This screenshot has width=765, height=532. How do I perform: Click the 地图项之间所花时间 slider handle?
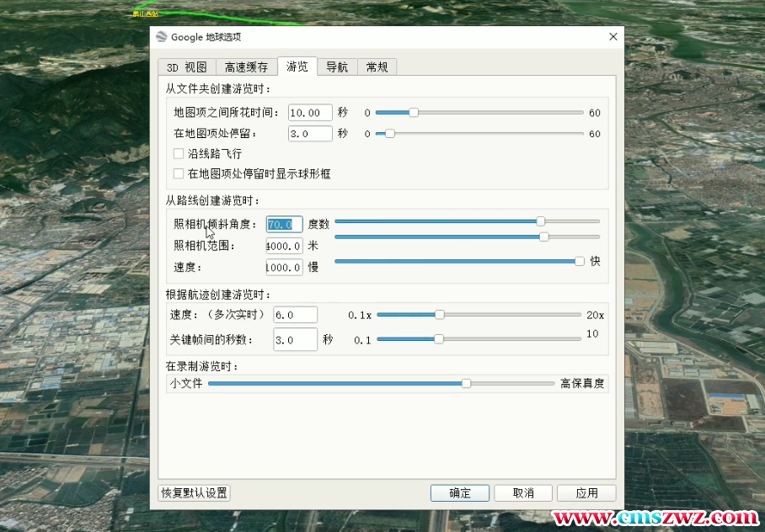point(414,112)
